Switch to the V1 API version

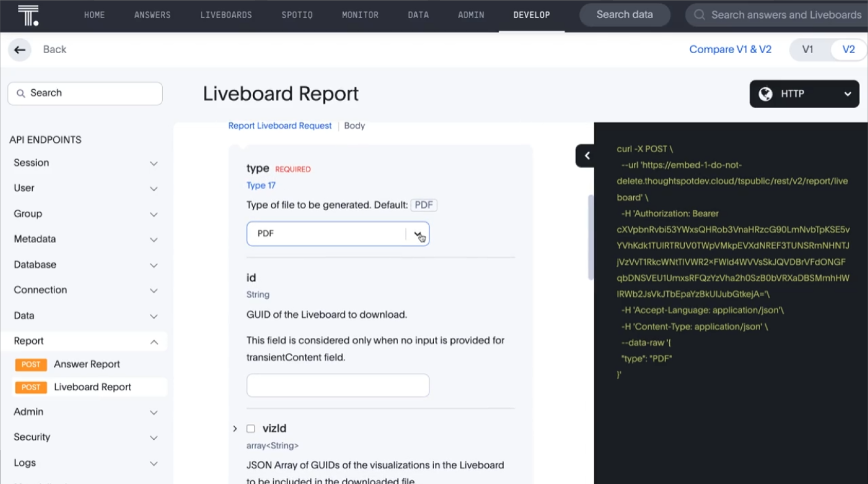point(808,50)
